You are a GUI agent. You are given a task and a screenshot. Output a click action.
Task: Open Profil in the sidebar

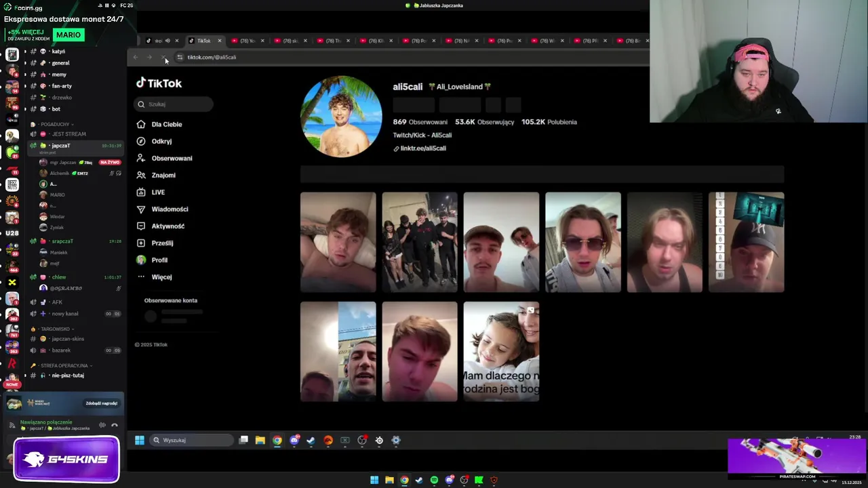pos(159,260)
